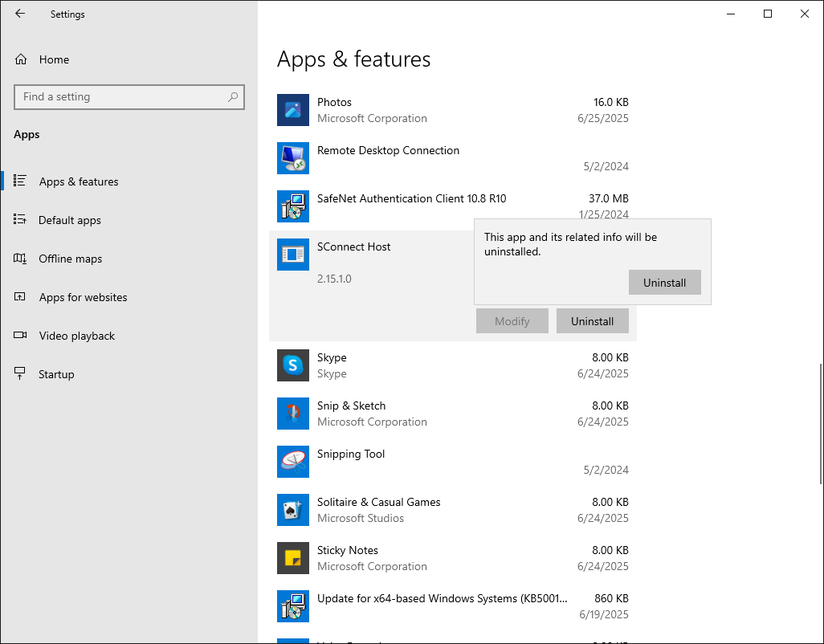Click the Microsoft Studios publisher text

361,519
